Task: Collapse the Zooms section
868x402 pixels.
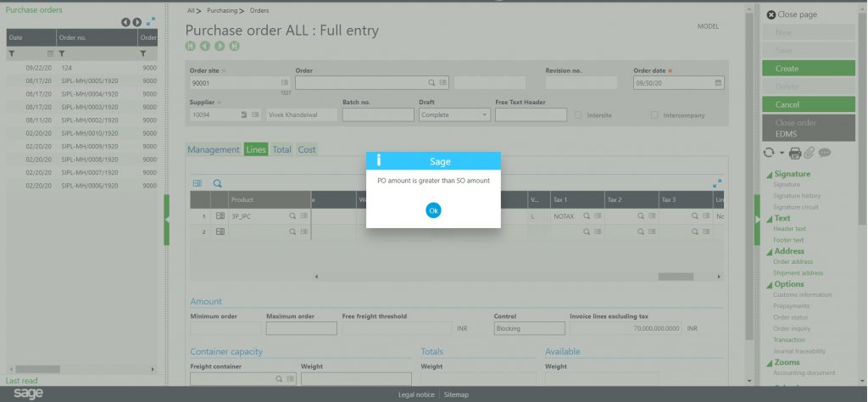Action: pos(770,363)
